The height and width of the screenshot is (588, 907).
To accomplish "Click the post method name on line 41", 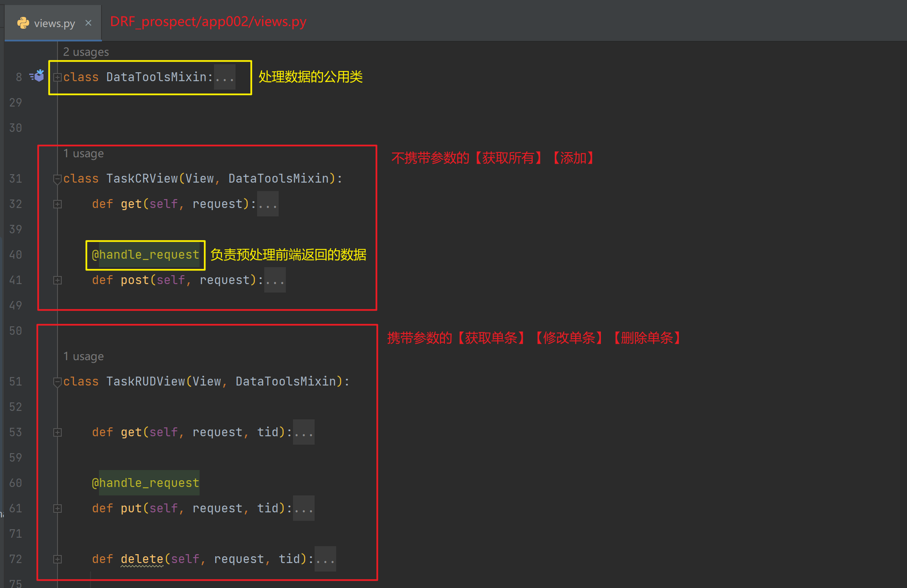I will click(135, 280).
